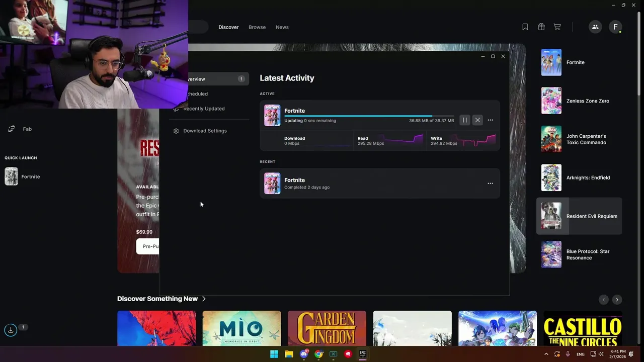Open Google Chrome from taskbar
Image resolution: width=644 pixels, height=362 pixels.
click(318, 354)
